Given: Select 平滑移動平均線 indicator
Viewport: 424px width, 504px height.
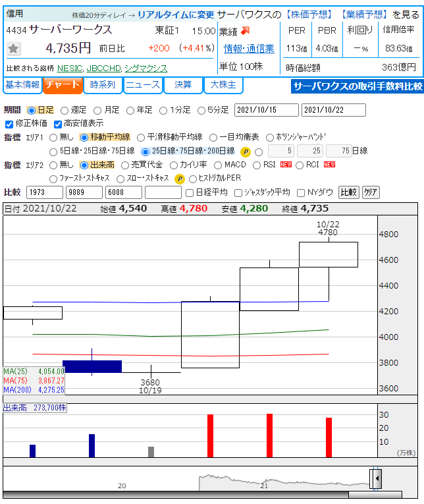Looking at the screenshot, I should pos(141,138).
